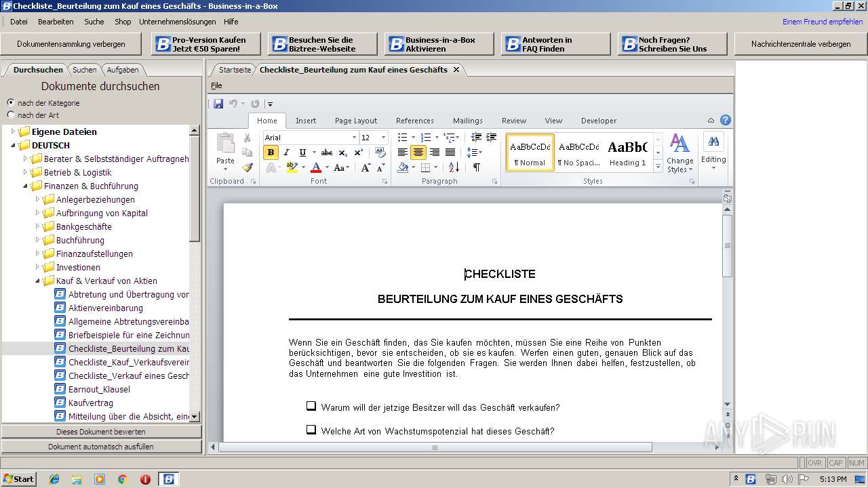Image resolution: width=868 pixels, height=488 pixels.
Task: Toggle Show/Hide paragraph marks
Action: click(x=476, y=167)
